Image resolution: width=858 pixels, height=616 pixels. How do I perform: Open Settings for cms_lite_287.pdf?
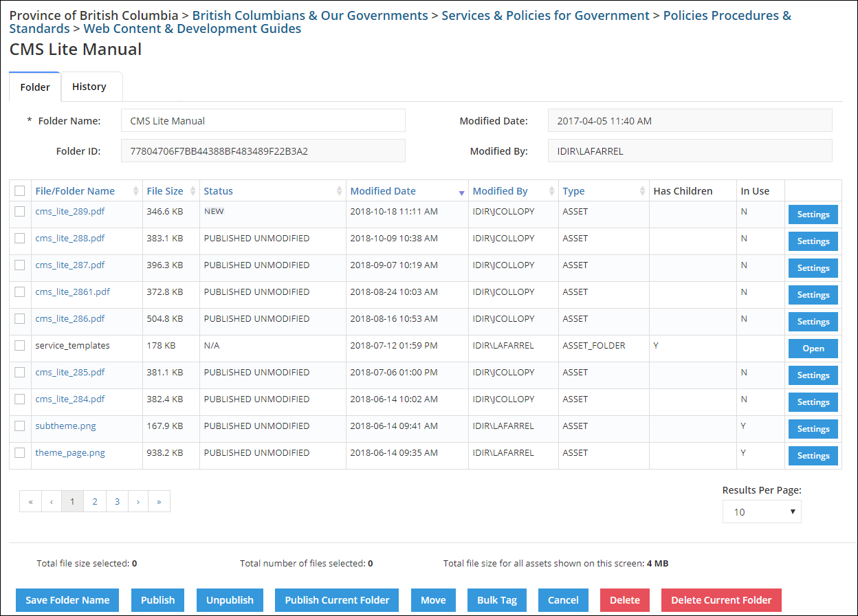click(813, 268)
